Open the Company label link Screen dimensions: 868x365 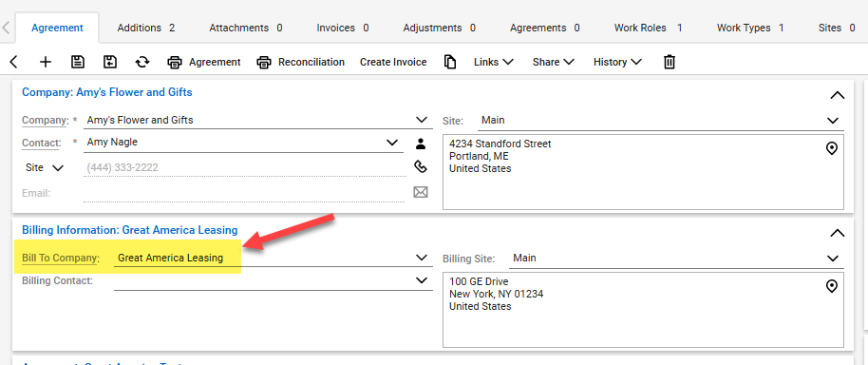tap(46, 120)
